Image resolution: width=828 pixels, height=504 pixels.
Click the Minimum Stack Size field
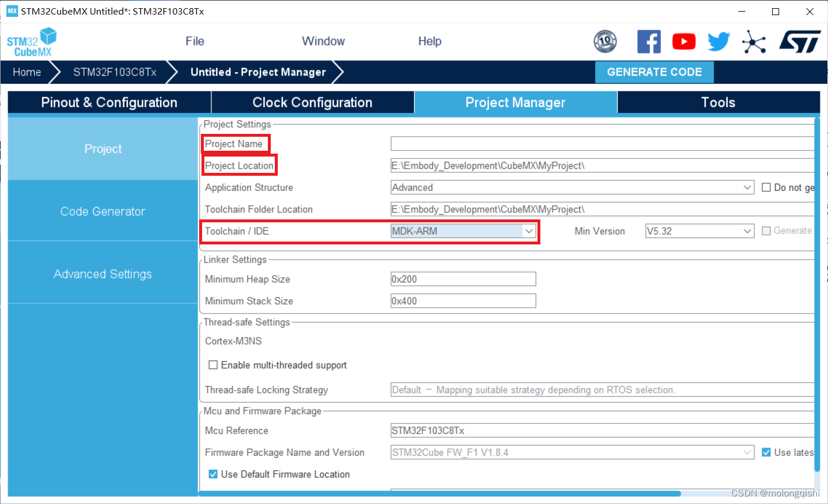[463, 301]
